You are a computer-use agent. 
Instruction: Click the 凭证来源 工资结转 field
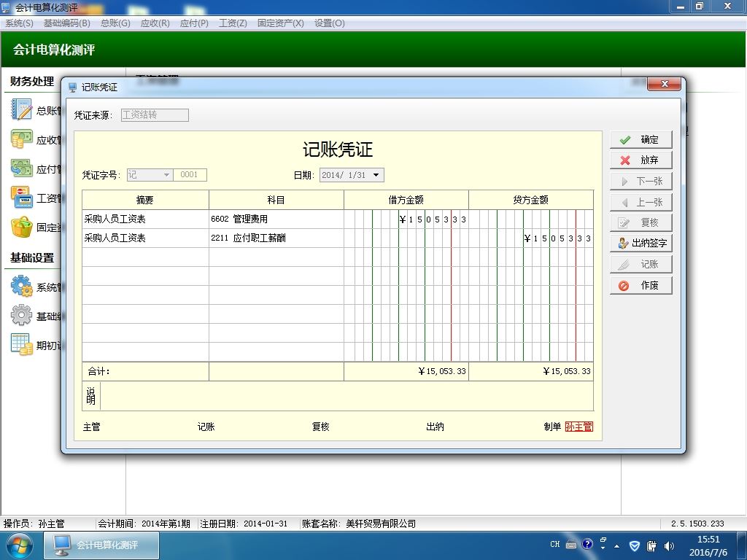coord(155,114)
